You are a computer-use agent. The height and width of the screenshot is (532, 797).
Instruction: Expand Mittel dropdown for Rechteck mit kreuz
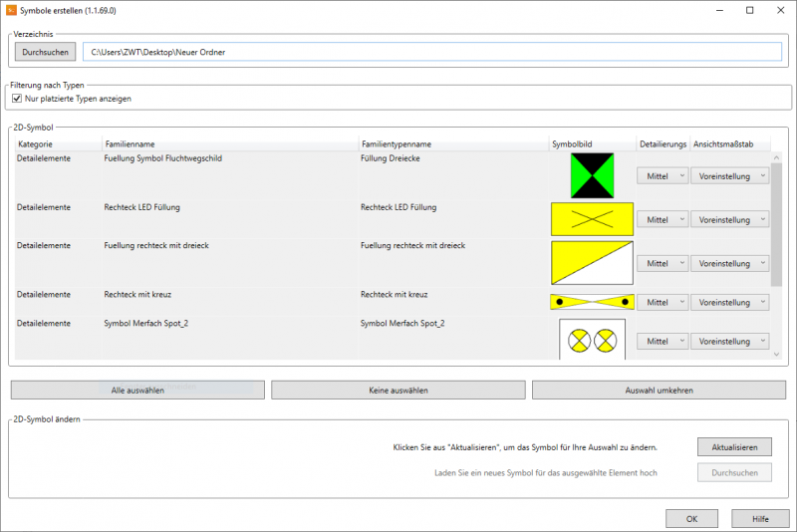pyautogui.click(x=663, y=302)
